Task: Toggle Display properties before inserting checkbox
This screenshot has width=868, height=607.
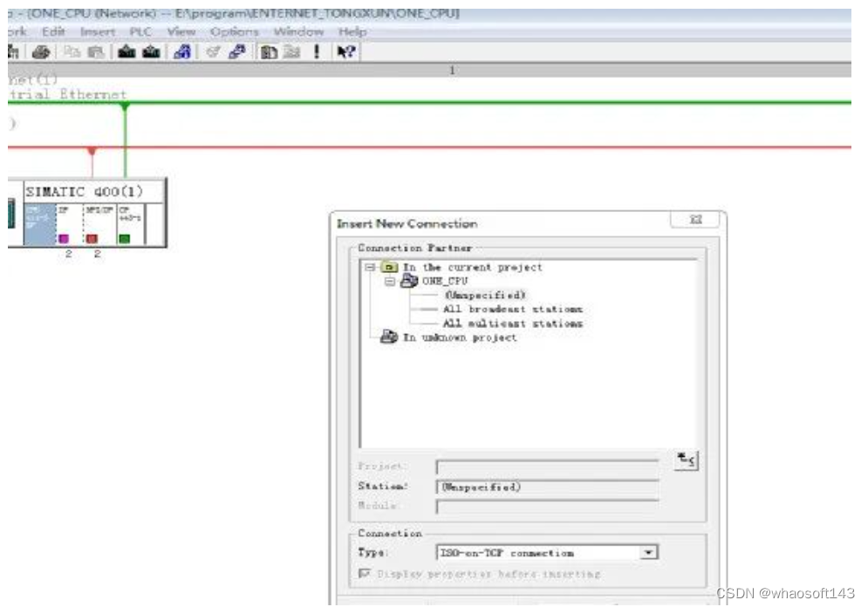Action: tap(365, 573)
